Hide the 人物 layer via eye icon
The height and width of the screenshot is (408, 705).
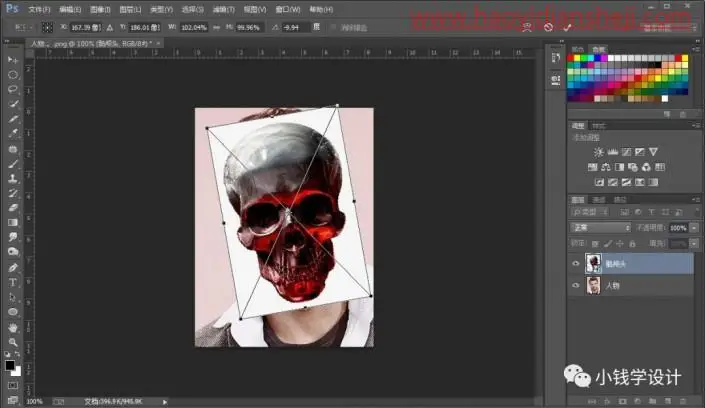[x=576, y=285]
